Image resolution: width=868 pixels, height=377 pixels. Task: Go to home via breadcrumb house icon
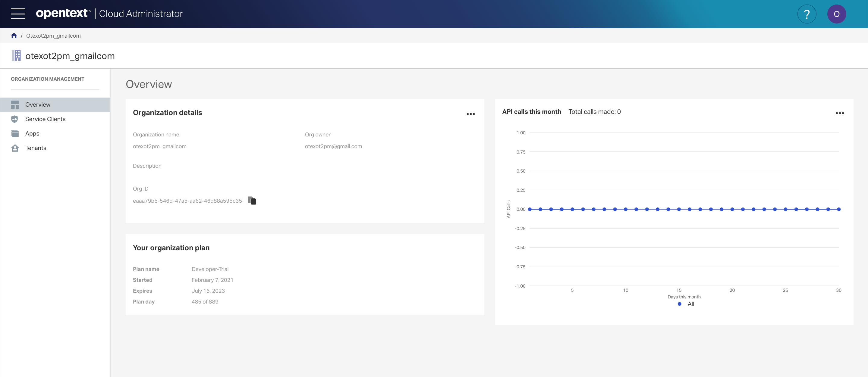(x=14, y=36)
